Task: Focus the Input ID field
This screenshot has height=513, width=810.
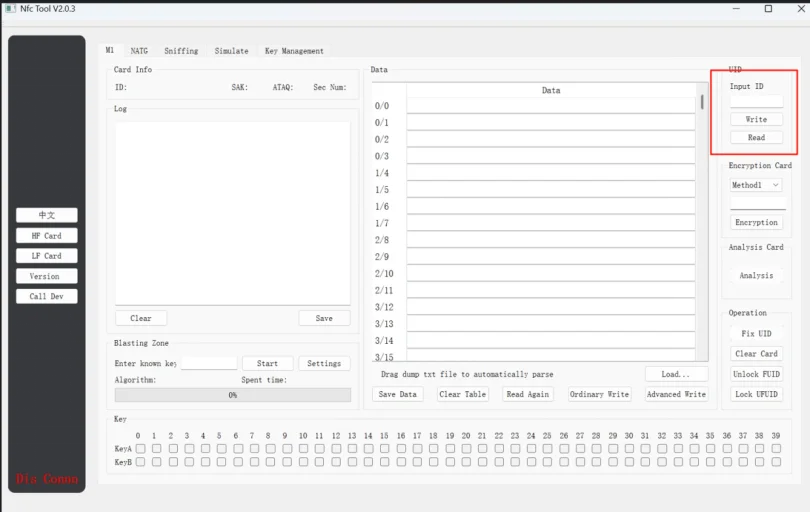Action: click(x=756, y=101)
